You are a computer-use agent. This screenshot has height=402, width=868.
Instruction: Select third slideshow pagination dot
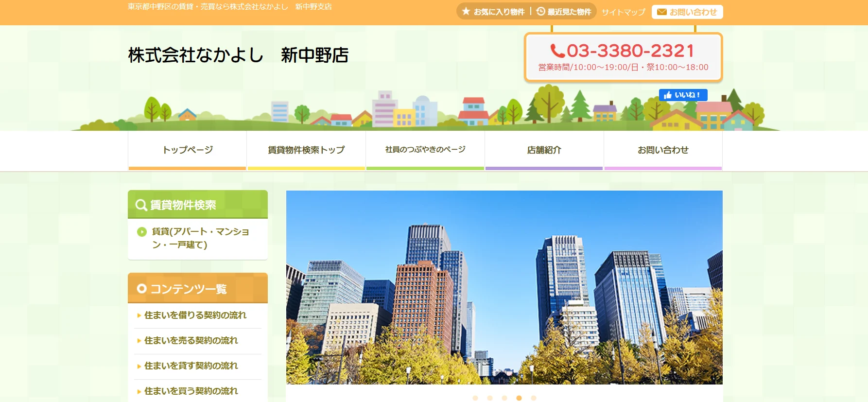coord(504,398)
